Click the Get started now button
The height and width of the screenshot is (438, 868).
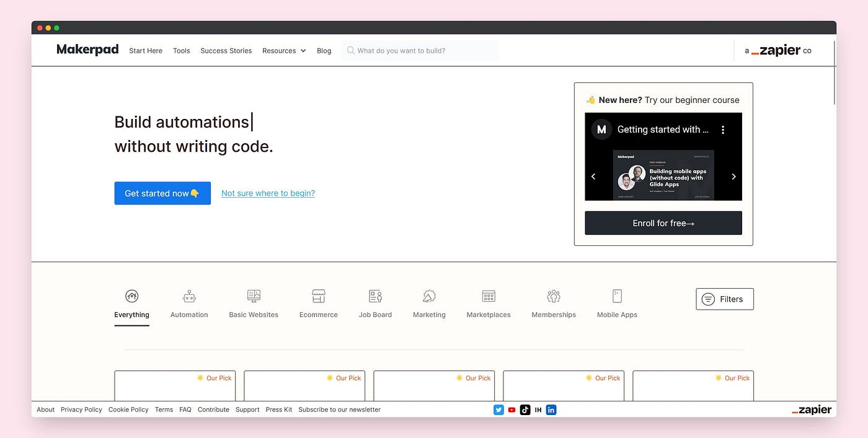[x=162, y=193]
